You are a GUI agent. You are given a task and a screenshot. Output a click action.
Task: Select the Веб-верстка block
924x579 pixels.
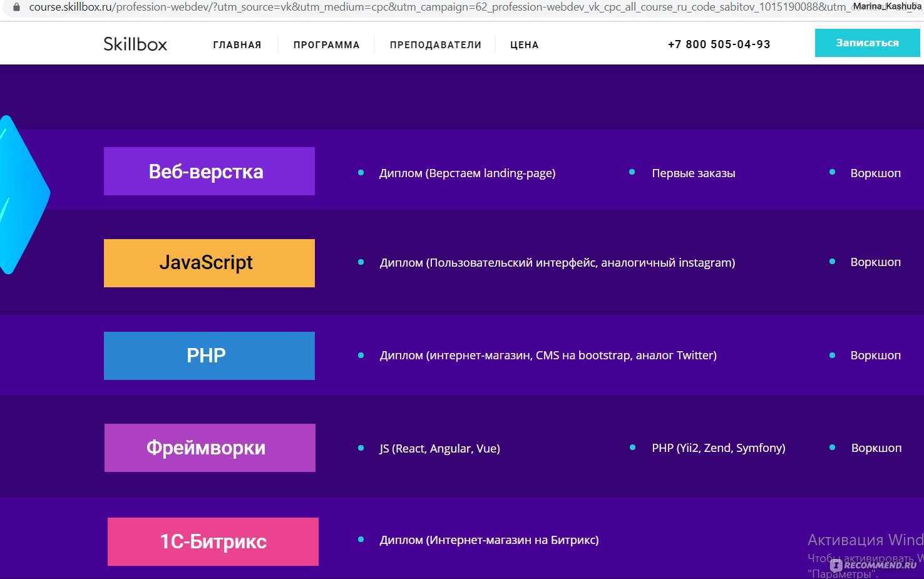(209, 171)
